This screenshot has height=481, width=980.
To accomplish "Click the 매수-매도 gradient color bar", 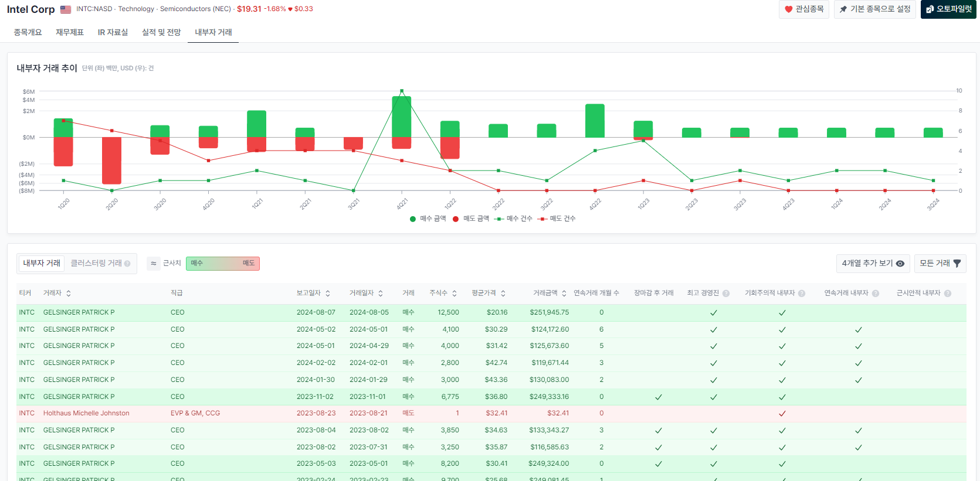I will pos(223,264).
